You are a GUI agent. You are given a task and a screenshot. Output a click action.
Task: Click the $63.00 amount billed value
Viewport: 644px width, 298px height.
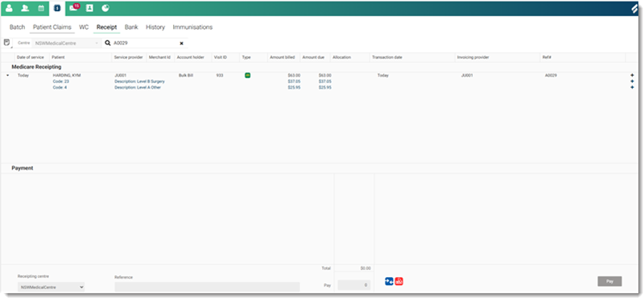(x=294, y=75)
